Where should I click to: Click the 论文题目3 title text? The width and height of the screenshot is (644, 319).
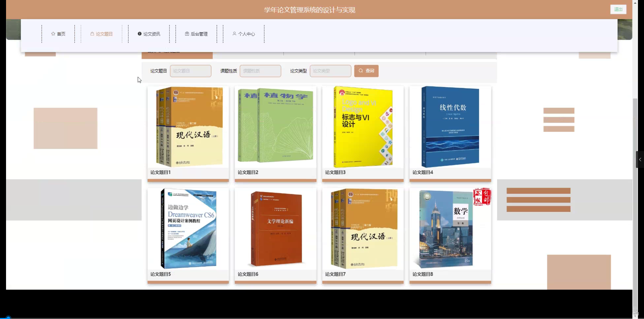point(335,172)
